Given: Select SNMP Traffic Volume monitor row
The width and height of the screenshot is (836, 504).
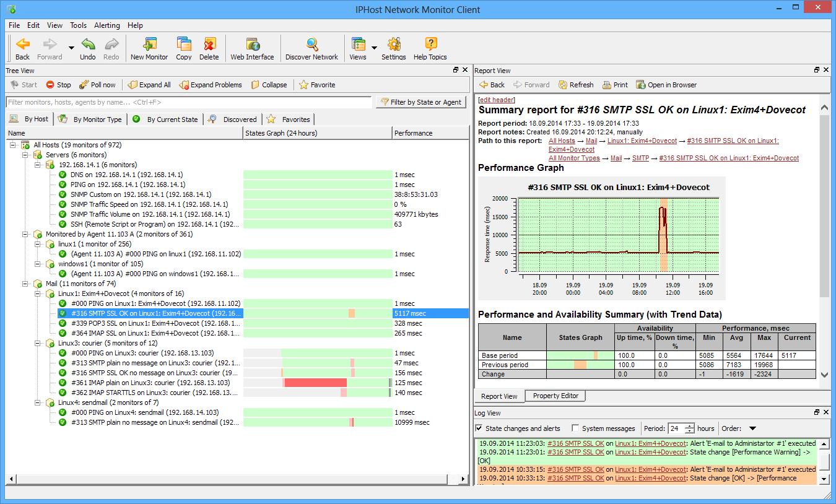Looking at the screenshot, I should coord(149,214).
